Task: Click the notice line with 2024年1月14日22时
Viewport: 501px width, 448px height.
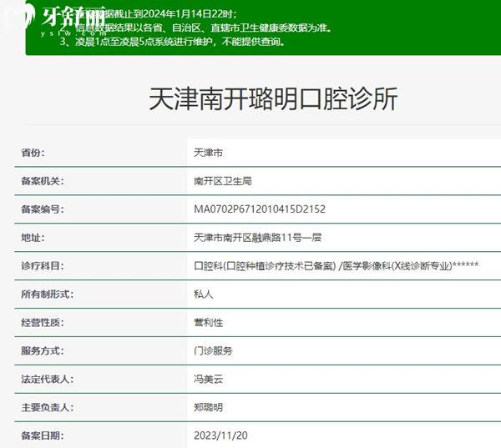Action: [x=149, y=14]
